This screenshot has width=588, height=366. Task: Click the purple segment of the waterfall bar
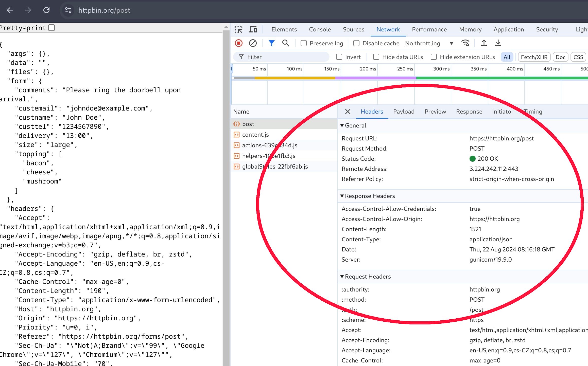(x=376, y=78)
